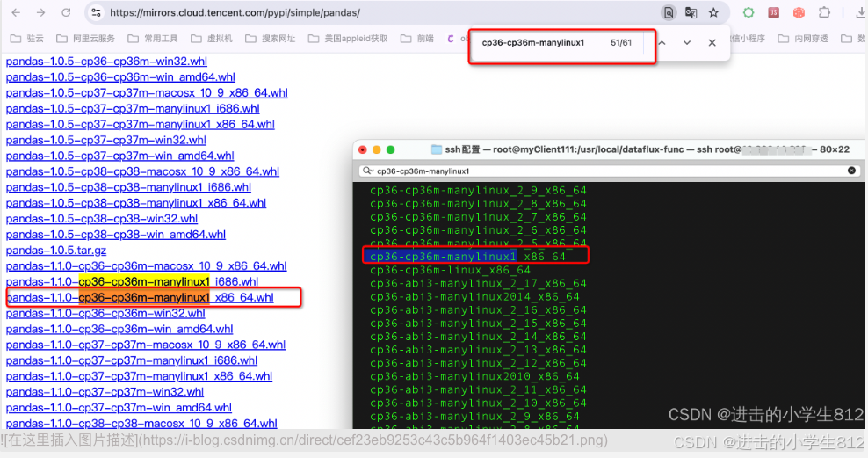Image resolution: width=868 pixels, height=458 pixels.
Task: Open pandas-1.0.5-cp37-cp37m-manylinux1_x86_64.whl link
Action: click(x=140, y=124)
